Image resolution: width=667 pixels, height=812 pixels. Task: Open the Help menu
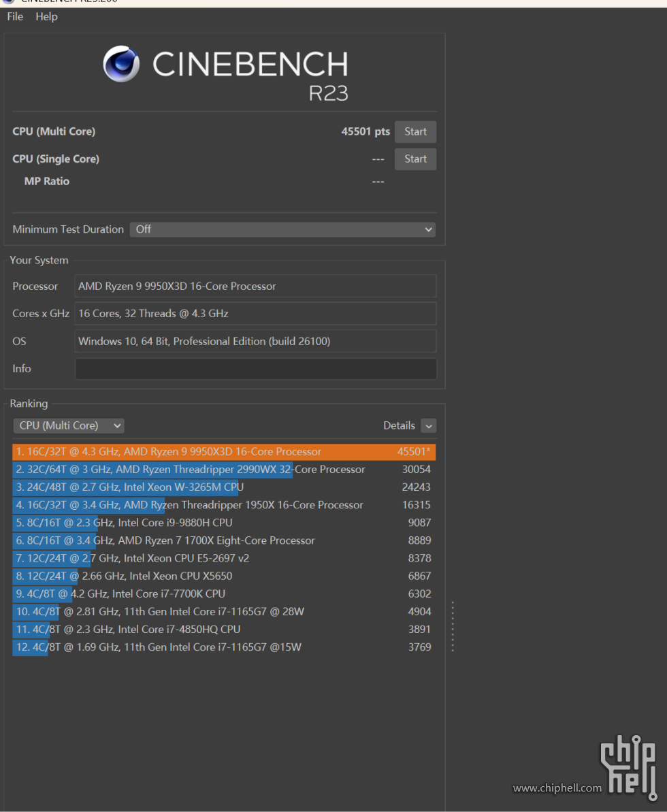point(46,16)
